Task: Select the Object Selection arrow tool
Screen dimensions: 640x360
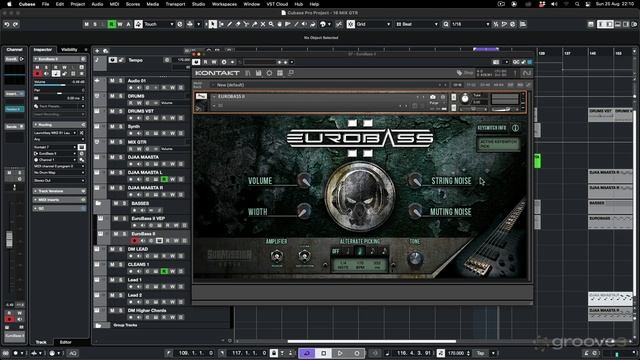Action: click(x=213, y=24)
